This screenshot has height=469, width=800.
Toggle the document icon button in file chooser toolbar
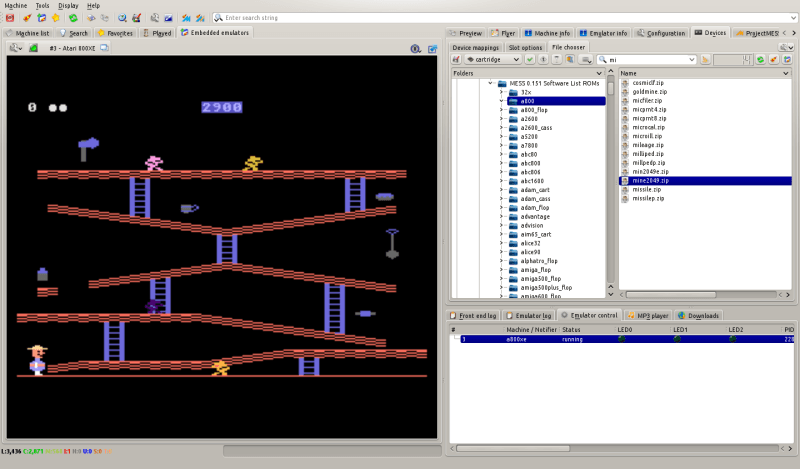557,60
